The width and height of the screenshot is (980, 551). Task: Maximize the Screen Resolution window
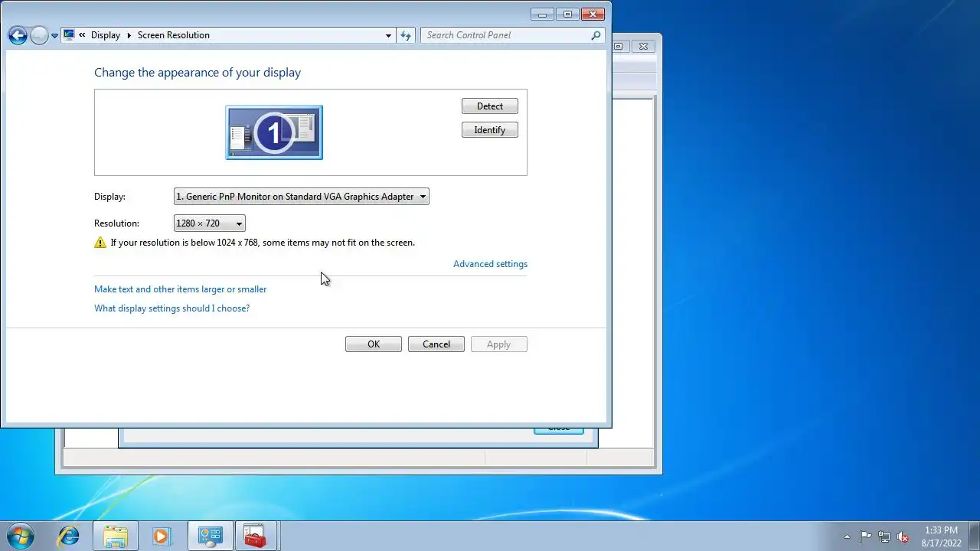coord(567,14)
